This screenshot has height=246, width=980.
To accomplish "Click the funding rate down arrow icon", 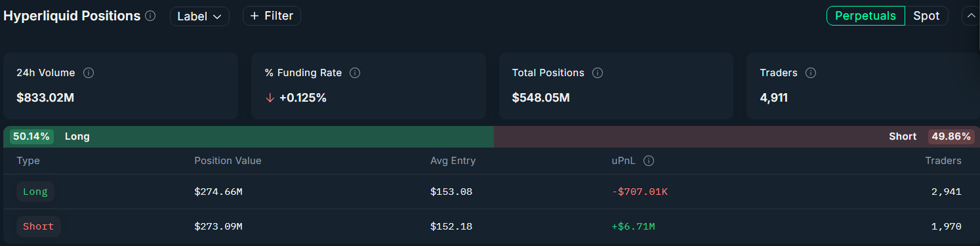I will tap(269, 98).
